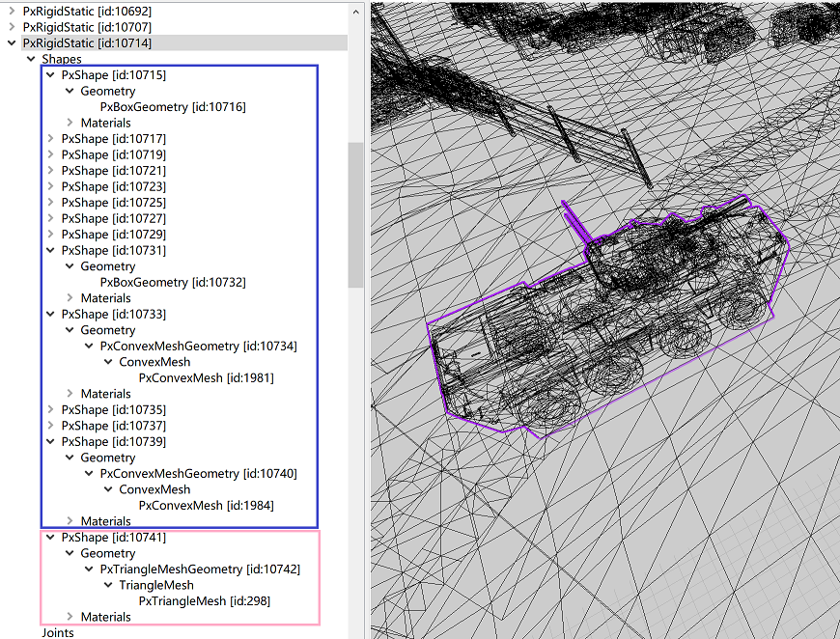Expand PxShape id:10719 chevron
The image size is (840, 639).
pyautogui.click(x=50, y=154)
